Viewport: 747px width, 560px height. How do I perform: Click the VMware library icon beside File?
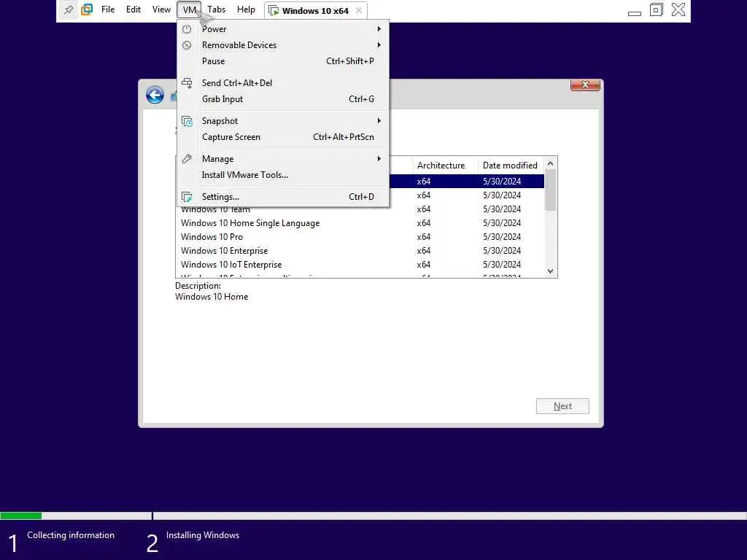(87, 9)
